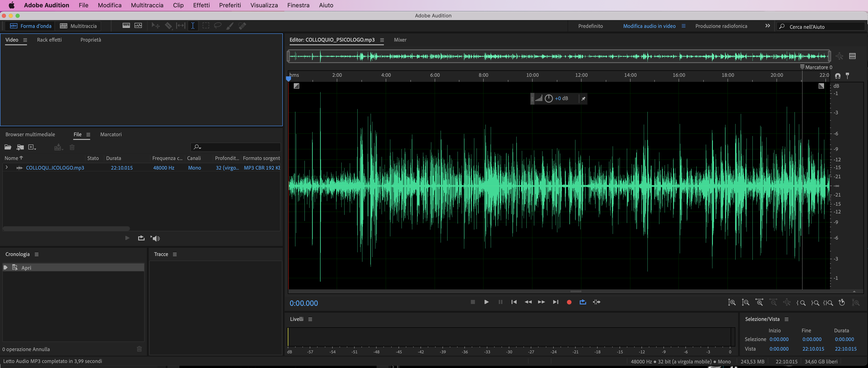Click Zoom to In Point icon
The width and height of the screenshot is (868, 368).
(801, 303)
